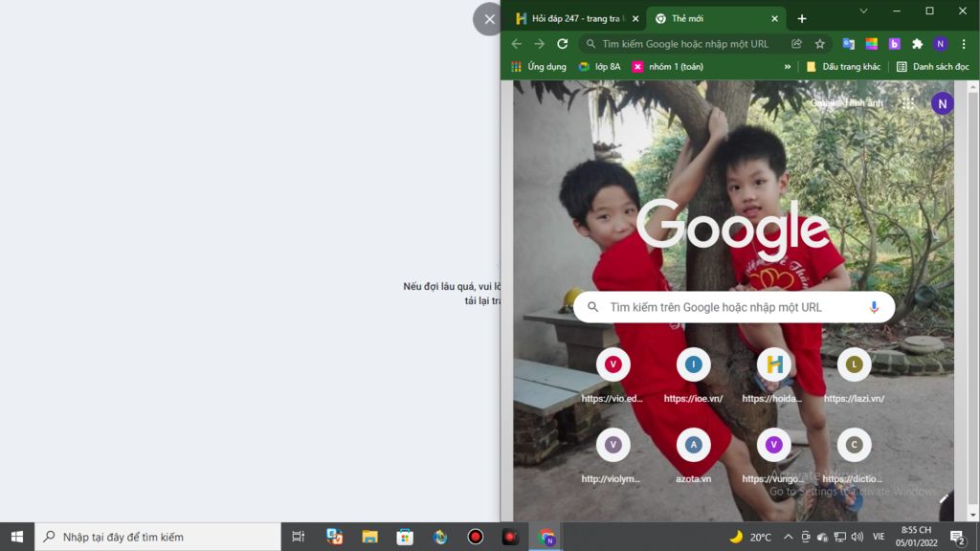Open the purple 'b' extension

click(x=894, y=44)
